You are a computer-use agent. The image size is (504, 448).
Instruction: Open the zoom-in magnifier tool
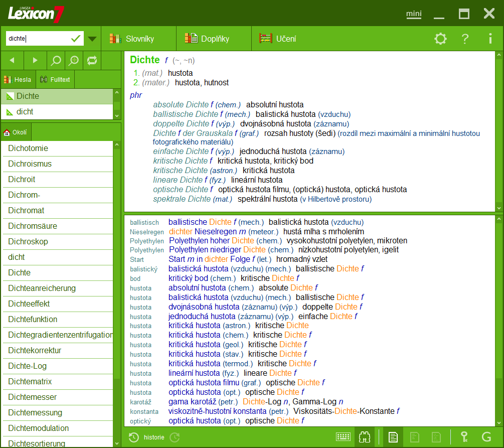[74, 60]
